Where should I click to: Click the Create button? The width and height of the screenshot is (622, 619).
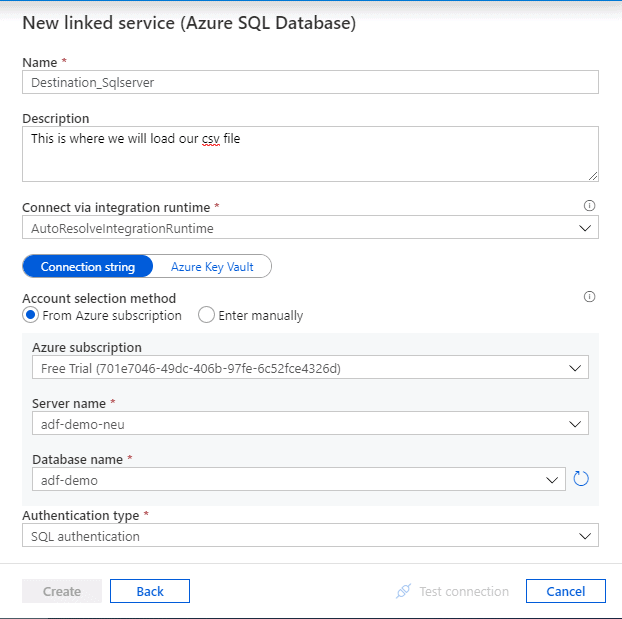tap(62, 591)
